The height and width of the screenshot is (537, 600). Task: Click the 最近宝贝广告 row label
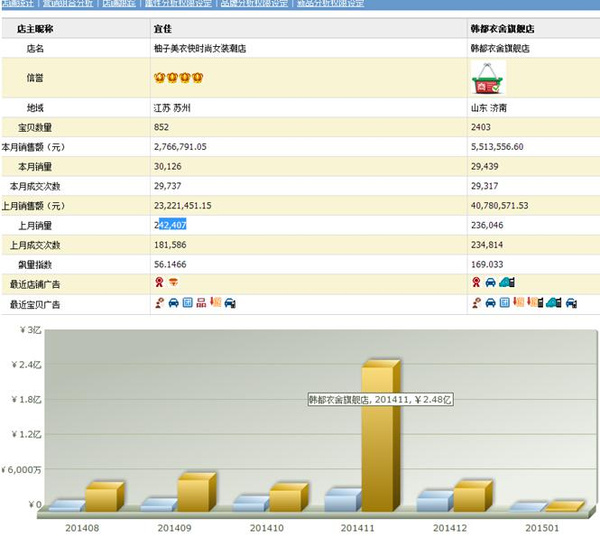pyautogui.click(x=35, y=305)
